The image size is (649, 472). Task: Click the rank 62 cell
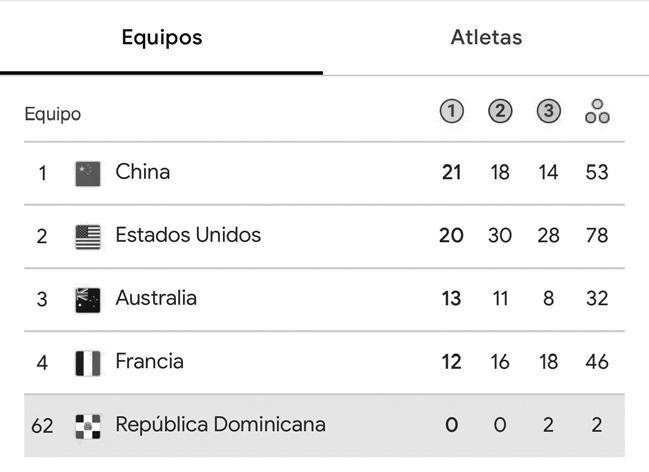point(42,426)
